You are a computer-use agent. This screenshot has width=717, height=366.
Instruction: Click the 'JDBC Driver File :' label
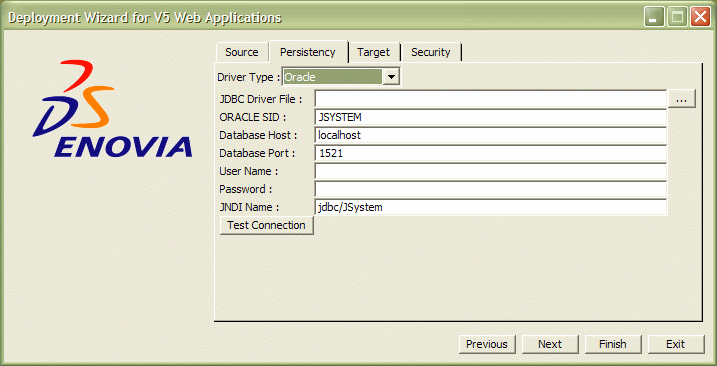[x=261, y=99]
